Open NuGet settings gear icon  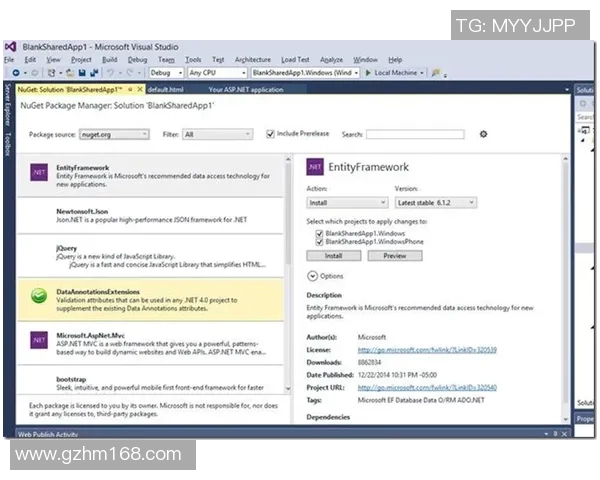click(x=483, y=134)
